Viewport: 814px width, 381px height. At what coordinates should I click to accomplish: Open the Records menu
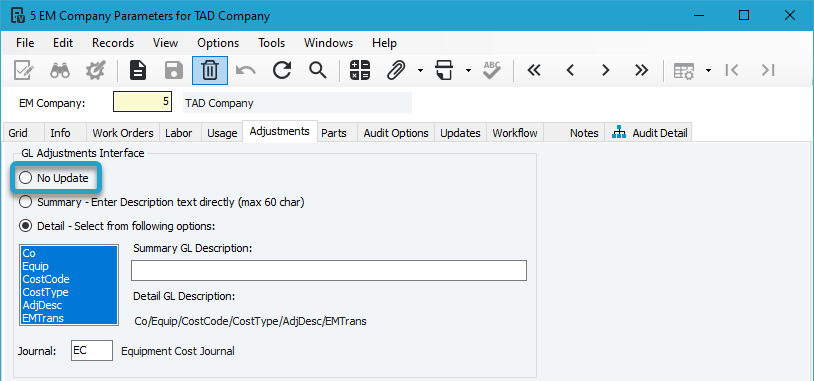pyautogui.click(x=113, y=43)
